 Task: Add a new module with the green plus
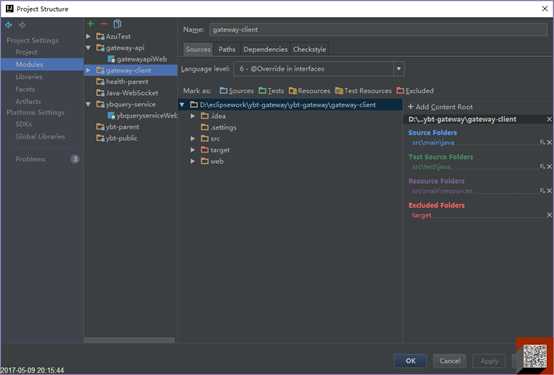(91, 24)
